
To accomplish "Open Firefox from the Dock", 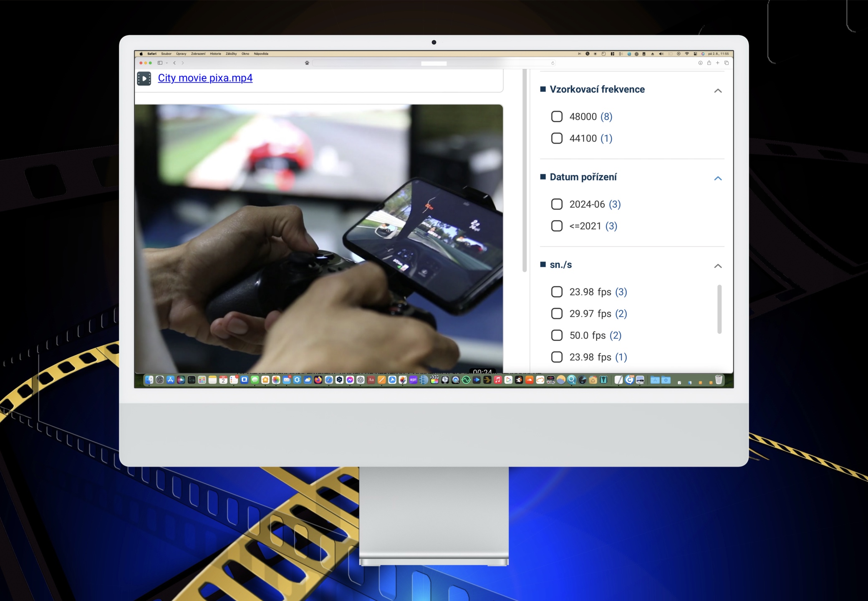I will [318, 380].
